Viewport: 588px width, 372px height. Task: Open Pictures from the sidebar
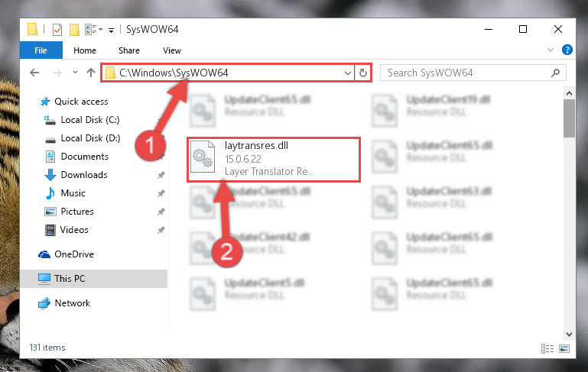pos(77,212)
